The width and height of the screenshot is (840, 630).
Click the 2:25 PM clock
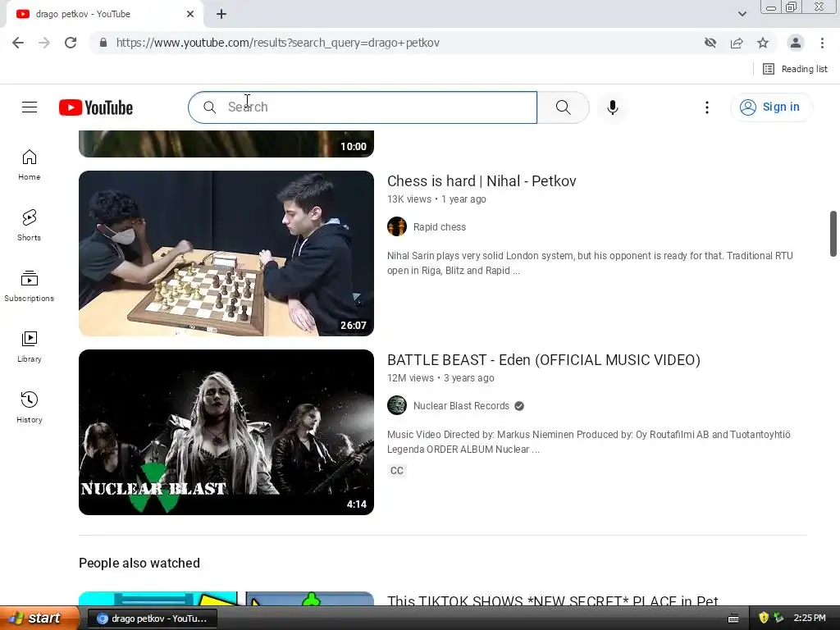pyautogui.click(x=810, y=618)
